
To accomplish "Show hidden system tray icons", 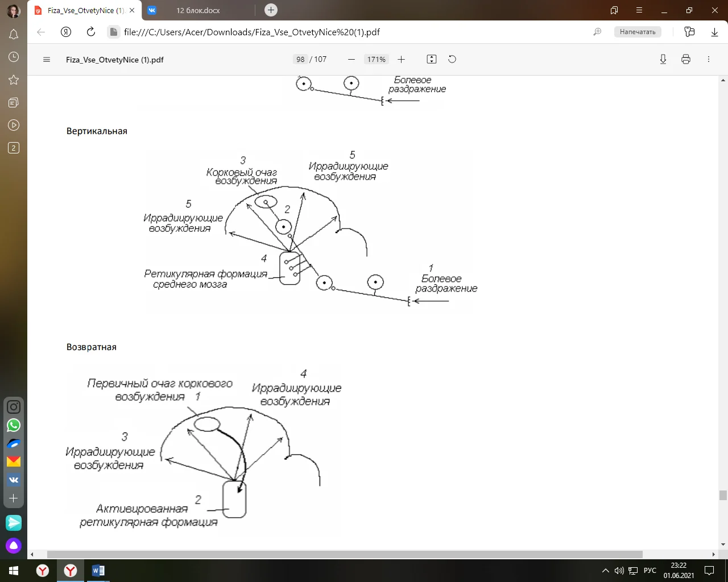I will [x=605, y=571].
